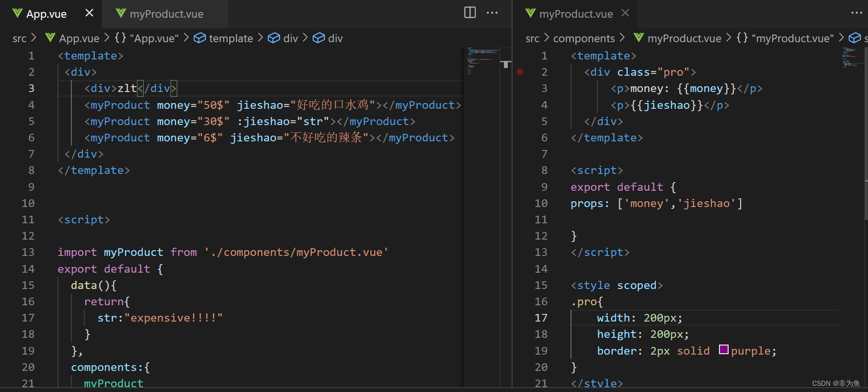The width and height of the screenshot is (868, 392).
Task: Click line number 10 in right editor
Action: click(x=541, y=203)
